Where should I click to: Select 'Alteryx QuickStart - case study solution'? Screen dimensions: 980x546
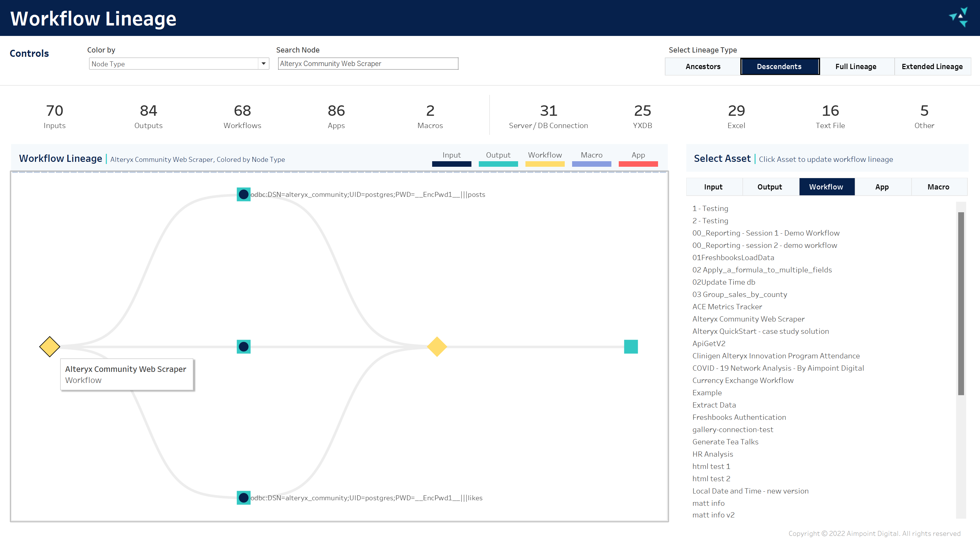[761, 331]
